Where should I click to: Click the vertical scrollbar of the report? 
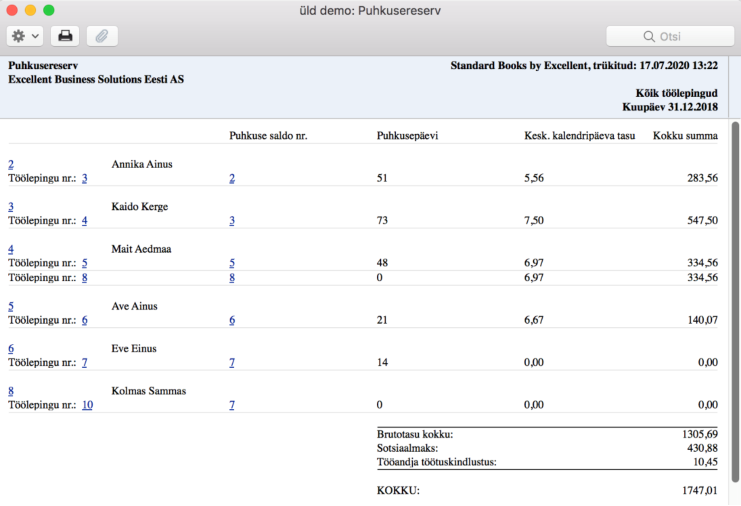coord(735,302)
